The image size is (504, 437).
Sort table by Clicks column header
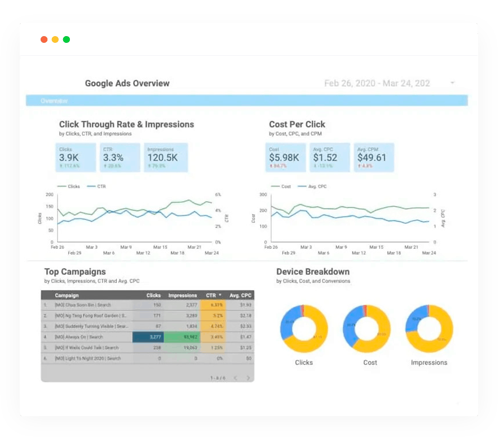tap(153, 295)
